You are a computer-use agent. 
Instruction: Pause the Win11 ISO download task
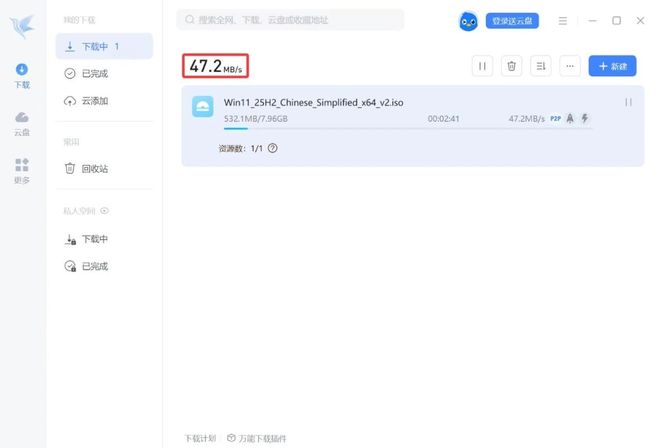[x=628, y=102]
